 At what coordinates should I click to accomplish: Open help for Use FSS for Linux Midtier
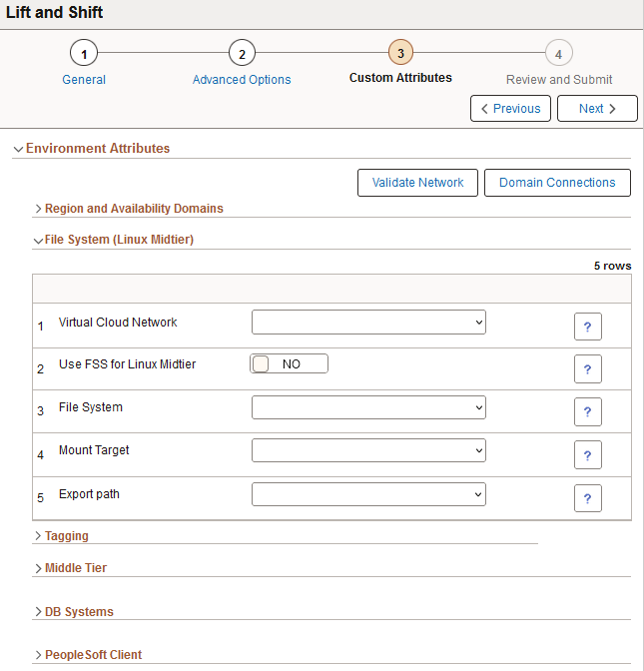click(x=587, y=368)
